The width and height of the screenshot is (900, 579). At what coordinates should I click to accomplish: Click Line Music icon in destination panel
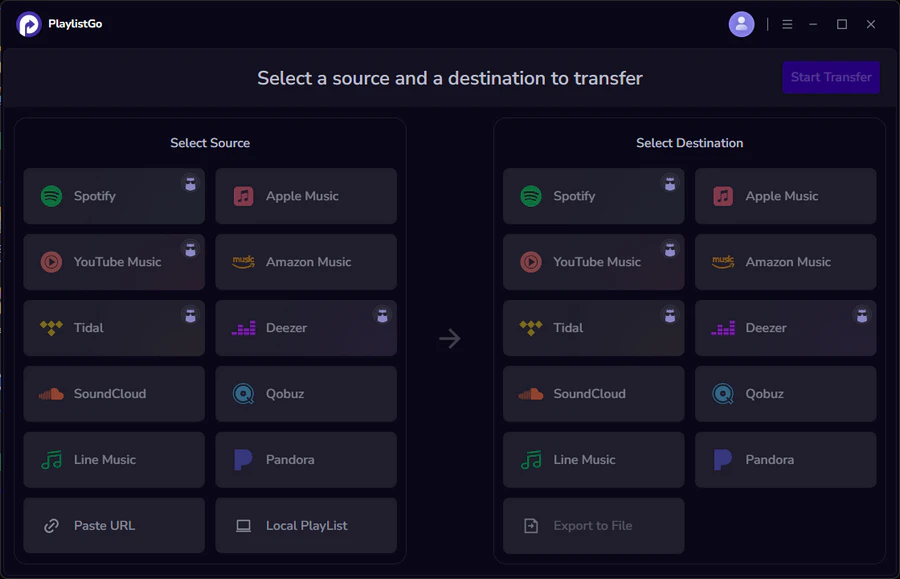tap(531, 460)
